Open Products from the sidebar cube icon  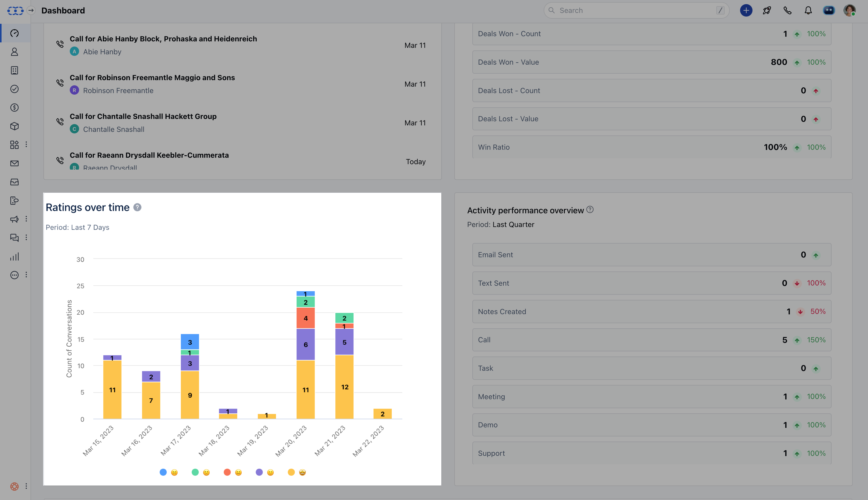click(x=14, y=126)
